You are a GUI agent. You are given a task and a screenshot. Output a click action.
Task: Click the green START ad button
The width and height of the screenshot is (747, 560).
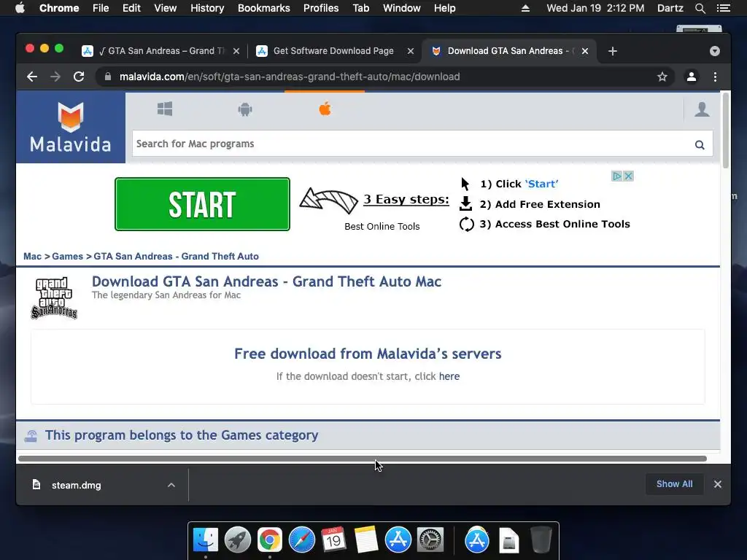202,204
